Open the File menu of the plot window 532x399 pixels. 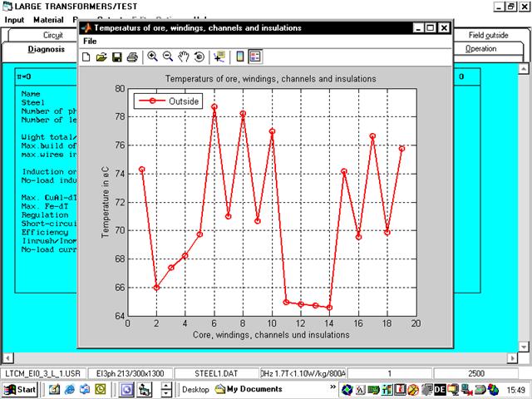tap(90, 41)
